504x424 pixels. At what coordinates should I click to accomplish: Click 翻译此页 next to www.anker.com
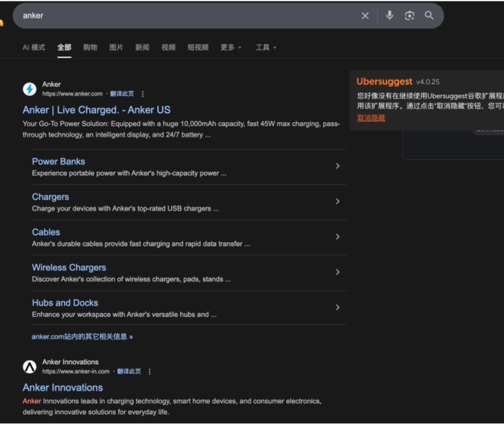122,94
